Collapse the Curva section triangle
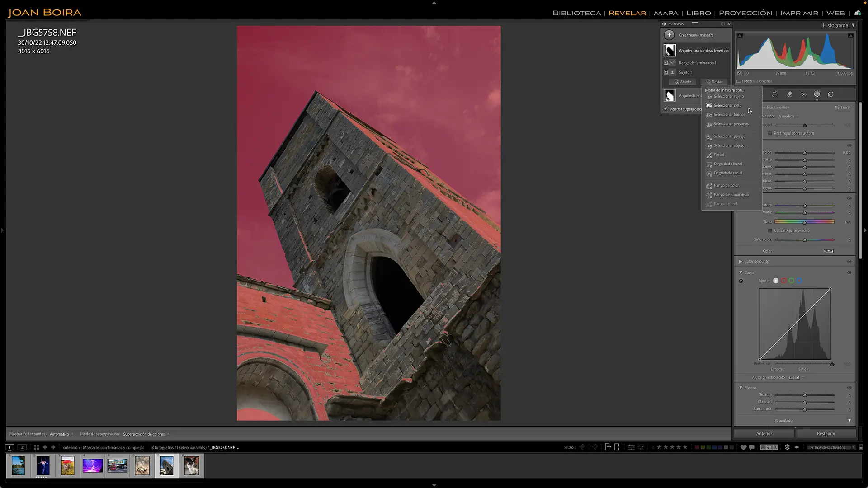The width and height of the screenshot is (868, 488). 741,272
